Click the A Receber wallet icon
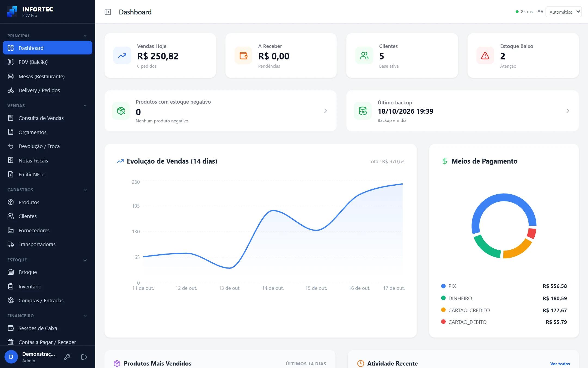 click(x=243, y=56)
